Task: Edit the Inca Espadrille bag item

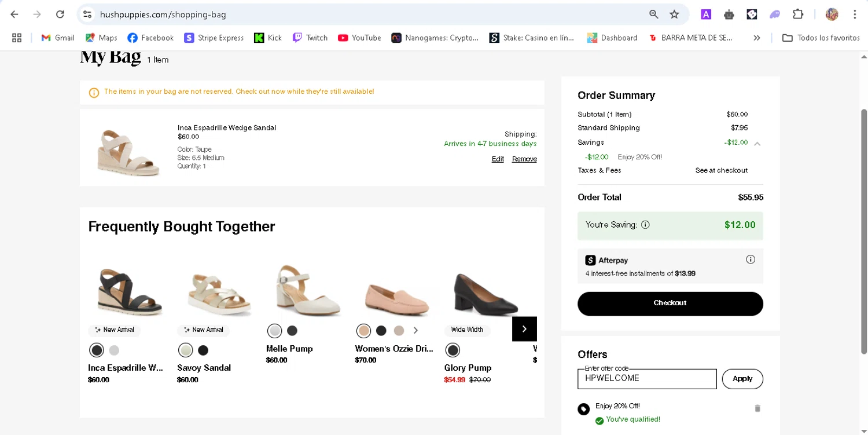Action: (x=498, y=159)
